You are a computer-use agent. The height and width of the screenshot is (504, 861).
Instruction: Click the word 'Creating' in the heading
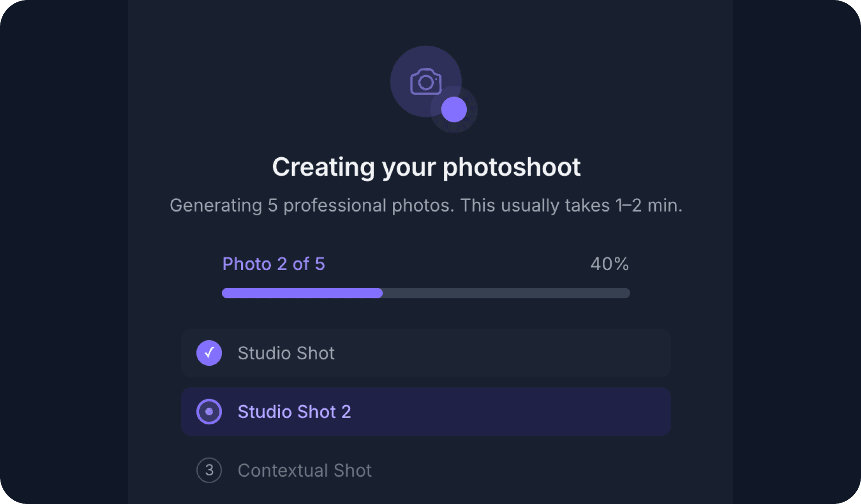(x=323, y=167)
